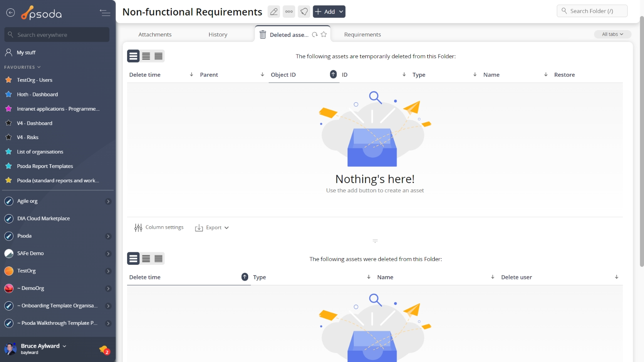This screenshot has height=362, width=644.
Task: Switch to the Attachments tab
Action: (x=155, y=35)
